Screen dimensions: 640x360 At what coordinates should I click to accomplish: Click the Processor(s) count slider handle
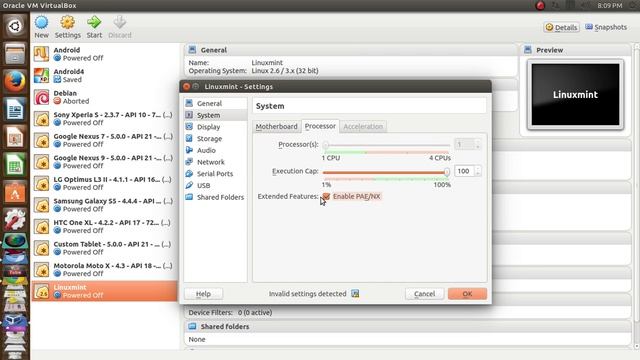[325, 145]
